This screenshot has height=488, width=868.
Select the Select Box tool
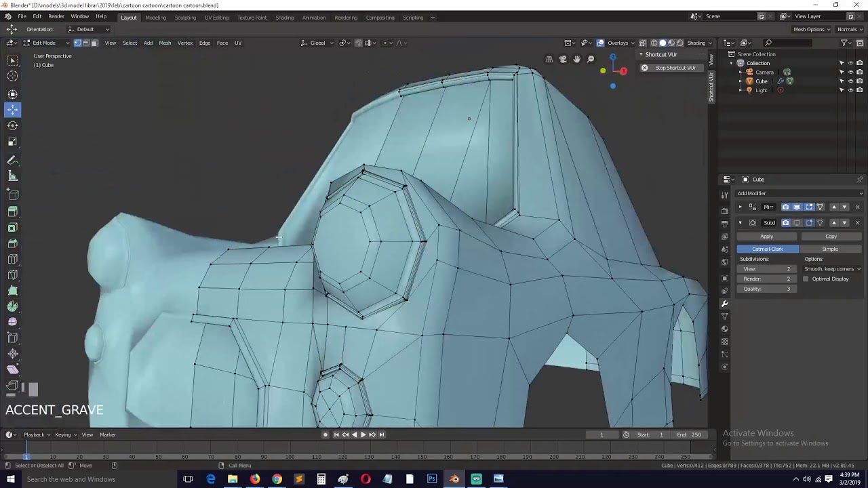(12, 60)
